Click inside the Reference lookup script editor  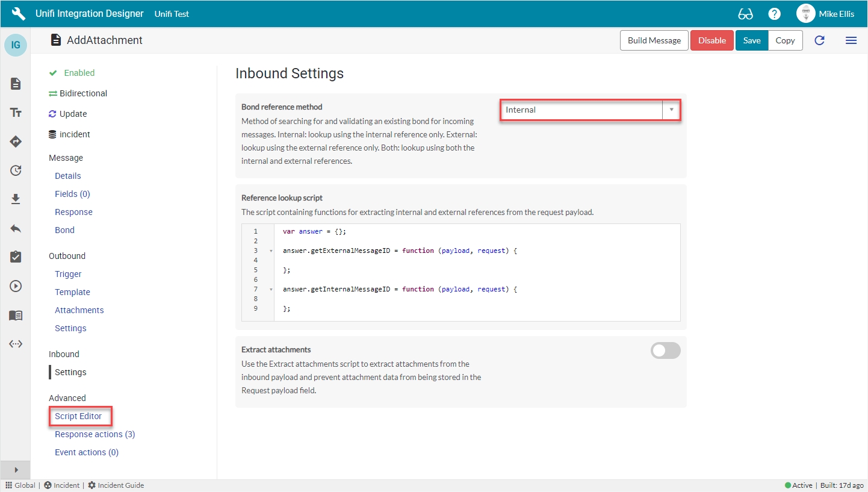tap(476, 272)
